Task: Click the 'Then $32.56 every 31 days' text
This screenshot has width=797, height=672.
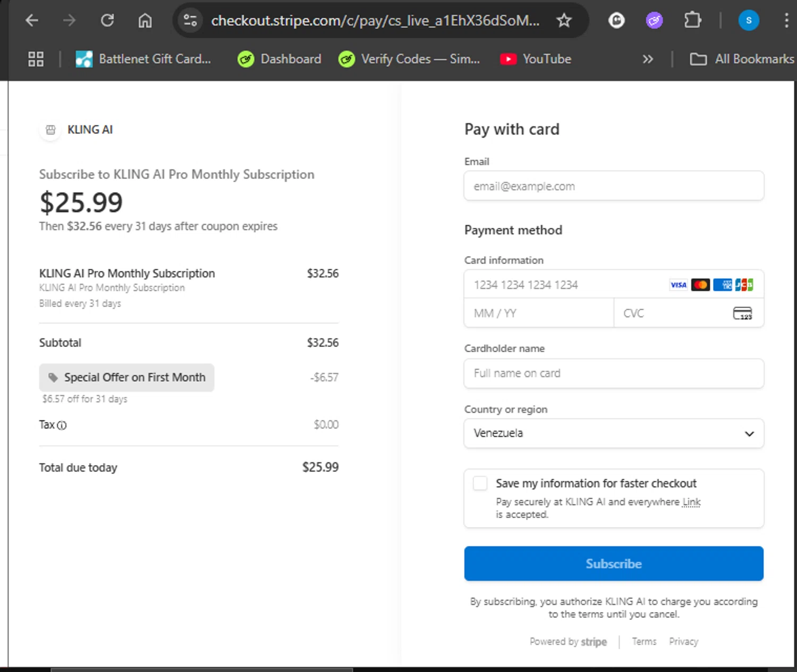Action: click(158, 226)
